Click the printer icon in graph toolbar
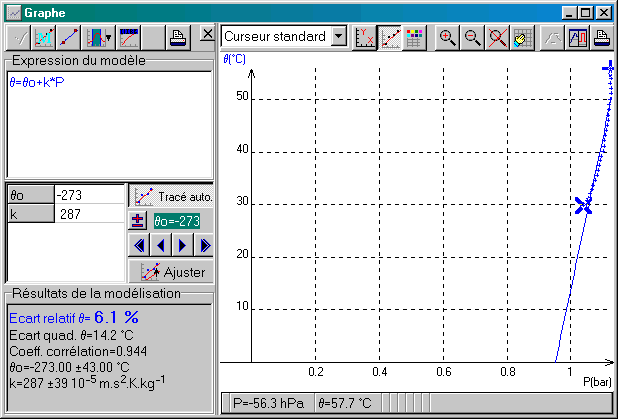This screenshot has width=618, height=419. point(603,38)
